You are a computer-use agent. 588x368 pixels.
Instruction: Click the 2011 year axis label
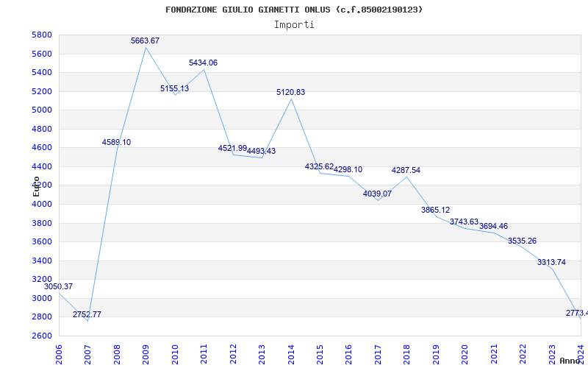point(204,355)
